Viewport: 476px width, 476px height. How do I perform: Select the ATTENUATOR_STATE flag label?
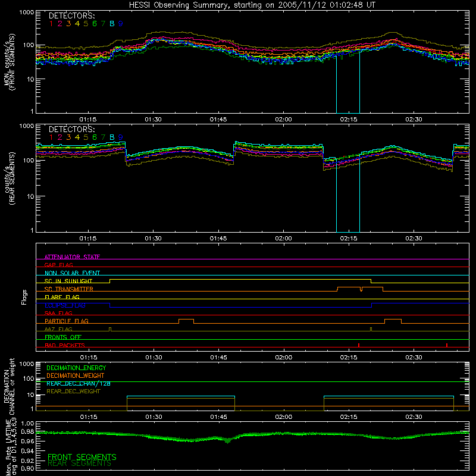click(x=72, y=257)
